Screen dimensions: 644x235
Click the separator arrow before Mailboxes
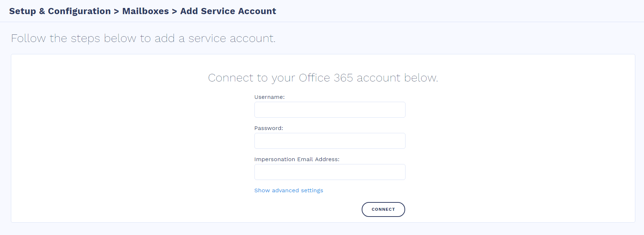point(116,12)
